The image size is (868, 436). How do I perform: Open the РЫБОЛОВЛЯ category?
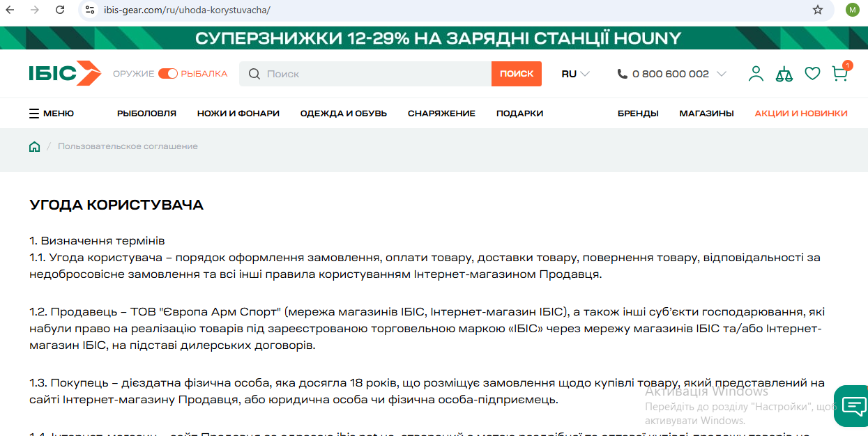(146, 114)
